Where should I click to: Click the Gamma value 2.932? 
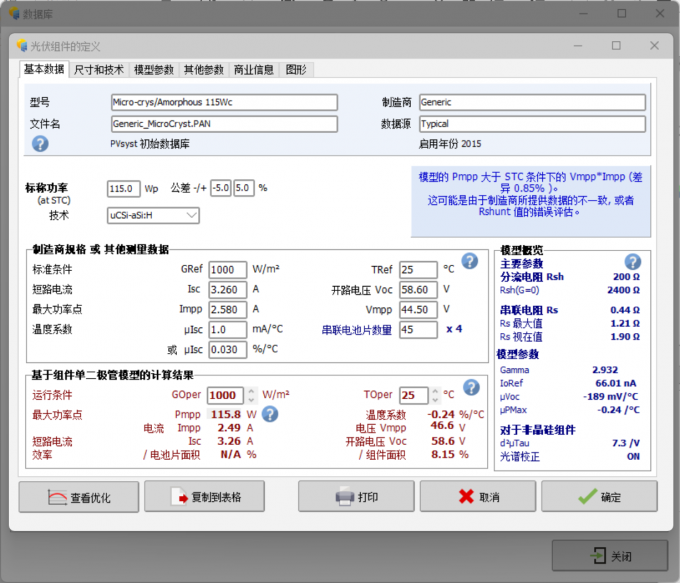pos(605,370)
